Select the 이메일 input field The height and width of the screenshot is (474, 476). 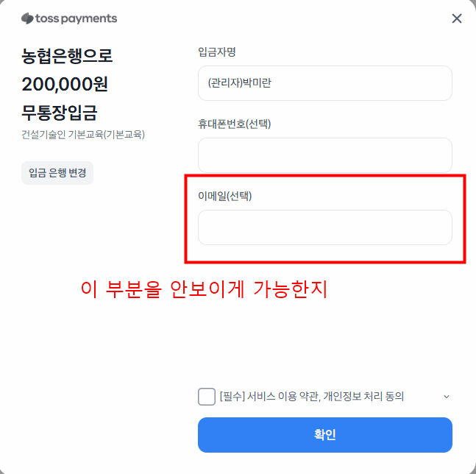324,227
